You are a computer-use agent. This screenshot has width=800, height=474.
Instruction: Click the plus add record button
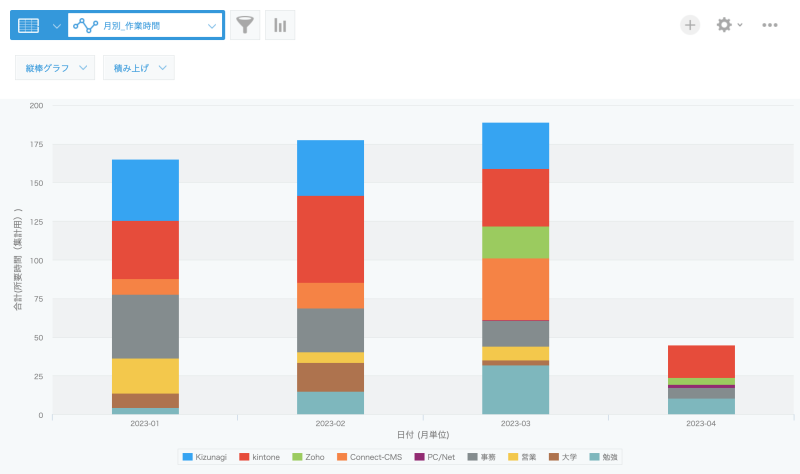[x=690, y=25]
